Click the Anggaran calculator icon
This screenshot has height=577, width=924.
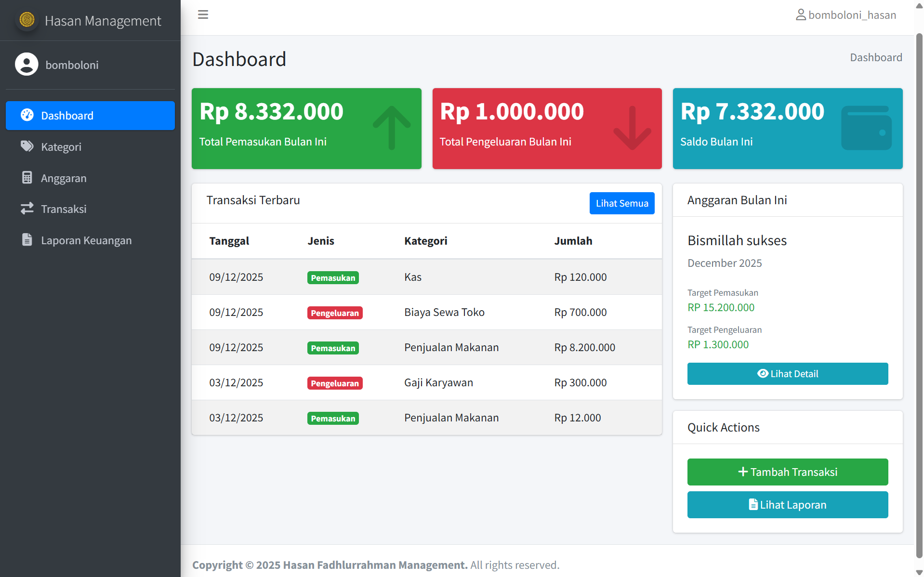(27, 178)
